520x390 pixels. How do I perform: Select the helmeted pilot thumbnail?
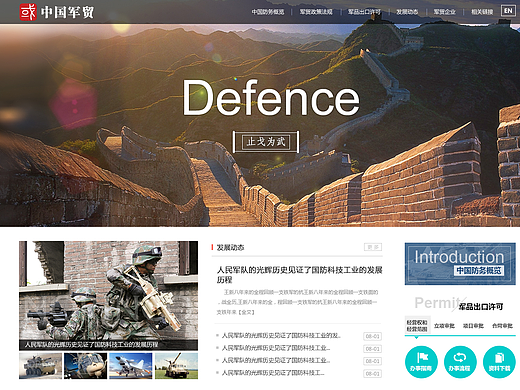click(x=85, y=366)
